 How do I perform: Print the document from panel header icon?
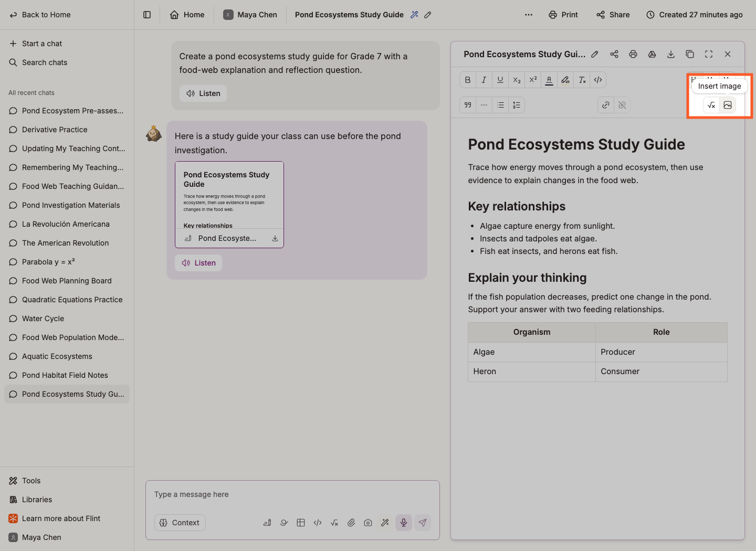(x=633, y=54)
